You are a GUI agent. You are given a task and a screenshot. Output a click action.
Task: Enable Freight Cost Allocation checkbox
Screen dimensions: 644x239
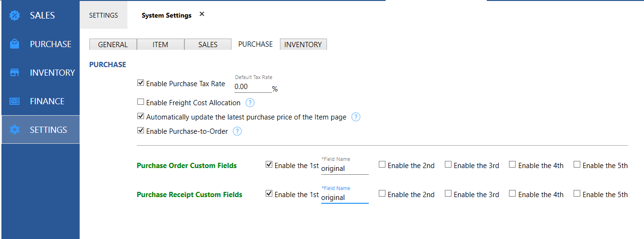141,102
